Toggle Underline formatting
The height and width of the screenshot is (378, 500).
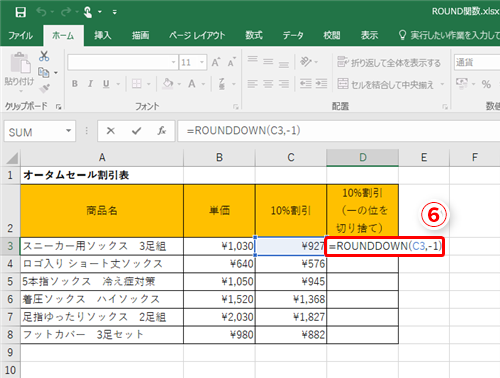[106, 84]
